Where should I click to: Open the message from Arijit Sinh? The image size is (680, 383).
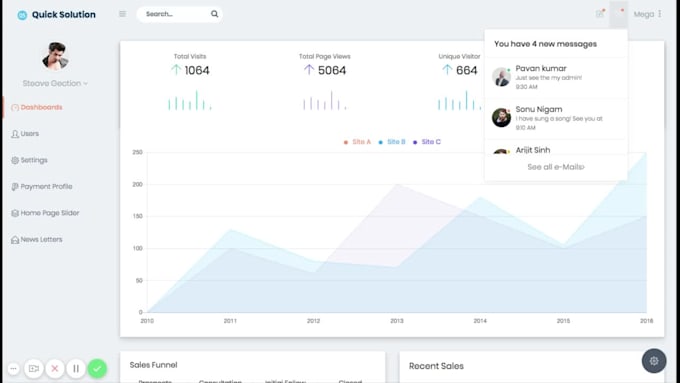(x=556, y=148)
